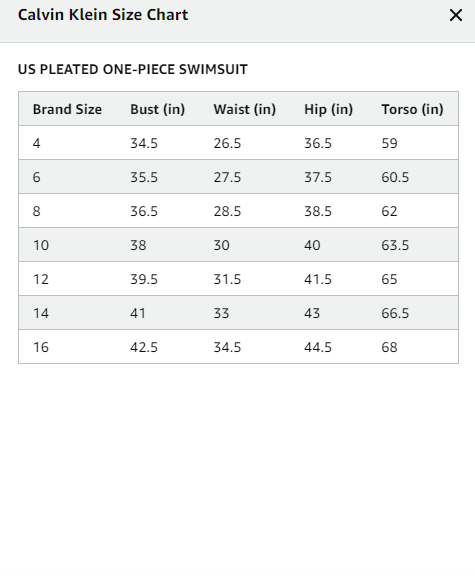
Task: Close the Calvin Klein Size Chart dialog
Action: [456, 16]
